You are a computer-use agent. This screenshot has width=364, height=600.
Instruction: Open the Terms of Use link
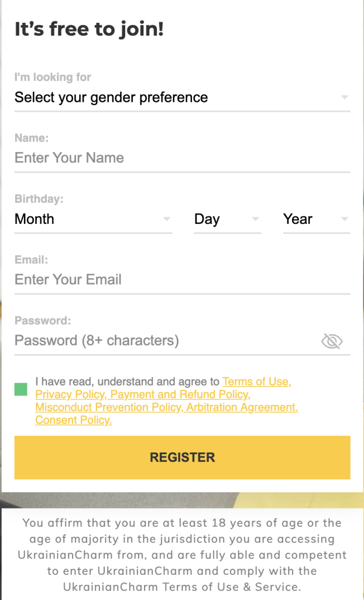(256, 381)
